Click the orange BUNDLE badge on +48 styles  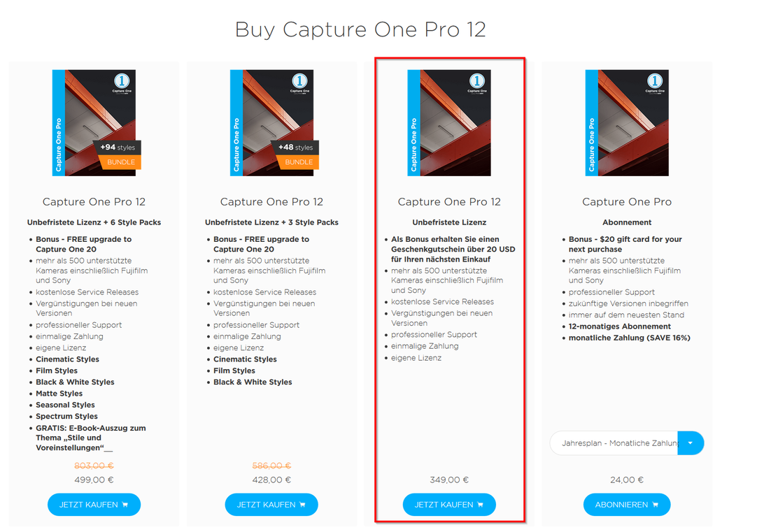coord(298,162)
